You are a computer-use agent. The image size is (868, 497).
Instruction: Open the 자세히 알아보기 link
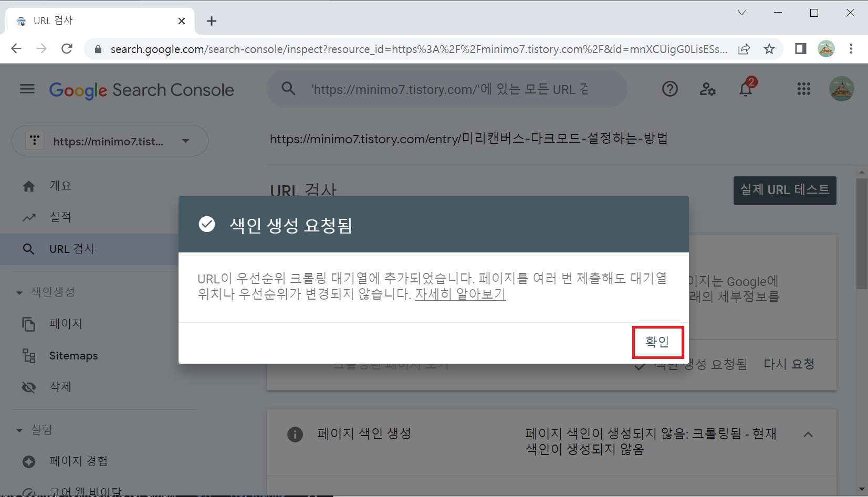[461, 294]
